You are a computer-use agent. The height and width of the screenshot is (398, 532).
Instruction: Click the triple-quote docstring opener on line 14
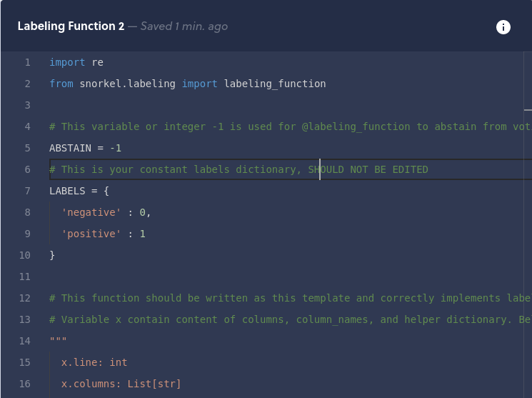click(x=58, y=341)
